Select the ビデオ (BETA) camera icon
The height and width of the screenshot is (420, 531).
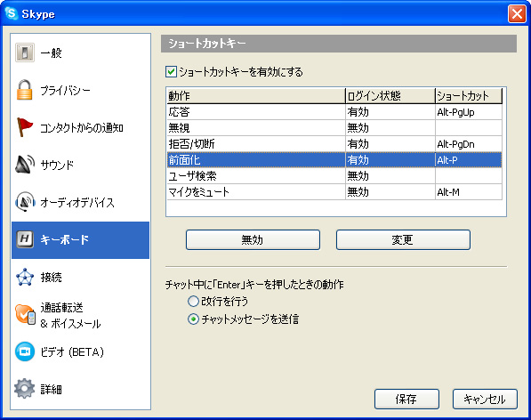coord(25,351)
